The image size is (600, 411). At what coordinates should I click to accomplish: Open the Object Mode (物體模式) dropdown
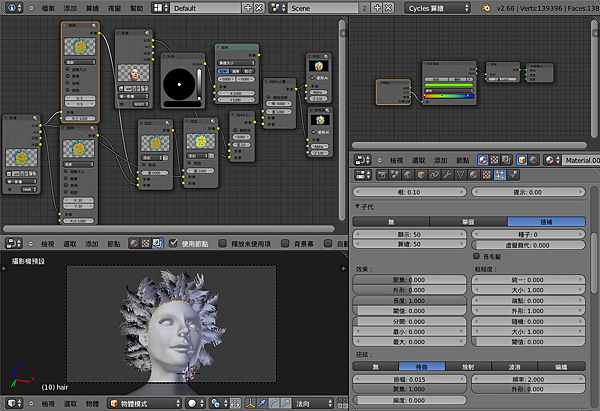tap(145, 403)
